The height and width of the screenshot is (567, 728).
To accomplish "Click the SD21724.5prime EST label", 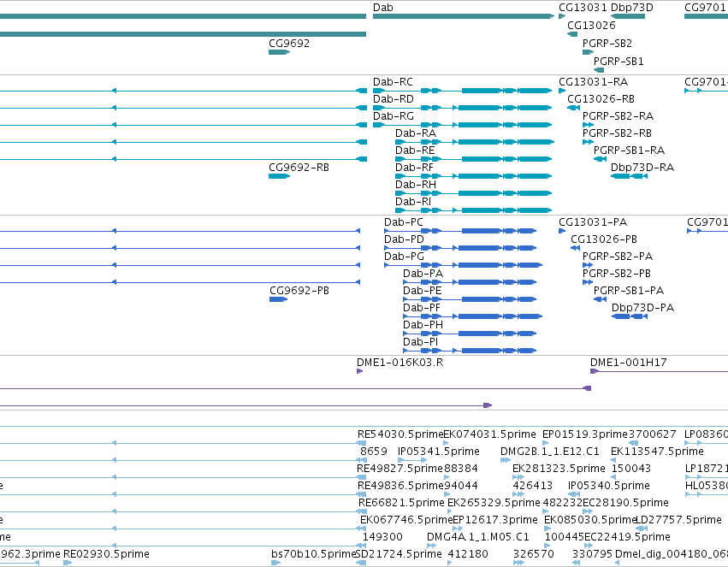I will click(x=399, y=554).
